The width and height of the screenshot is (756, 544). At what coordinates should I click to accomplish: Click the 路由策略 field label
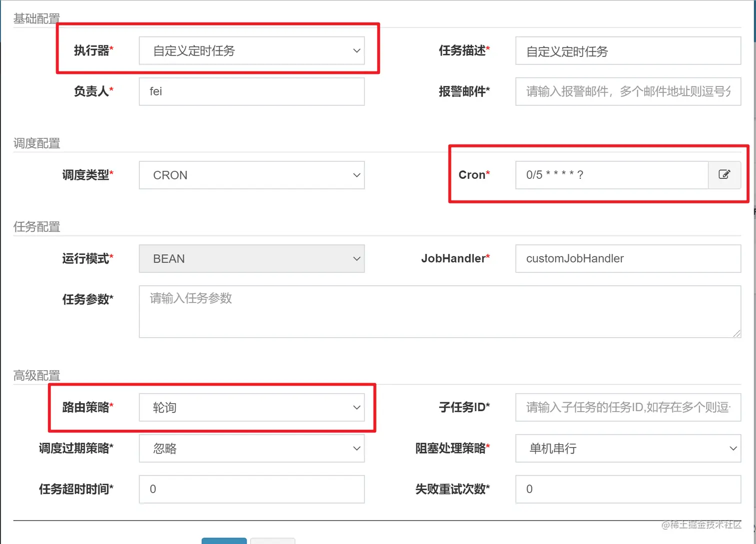pos(87,407)
